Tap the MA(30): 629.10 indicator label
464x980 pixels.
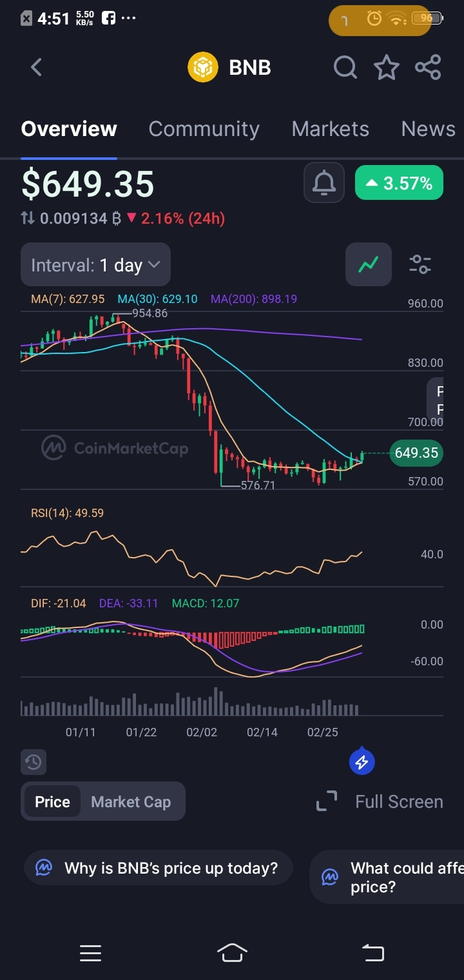coord(157,299)
